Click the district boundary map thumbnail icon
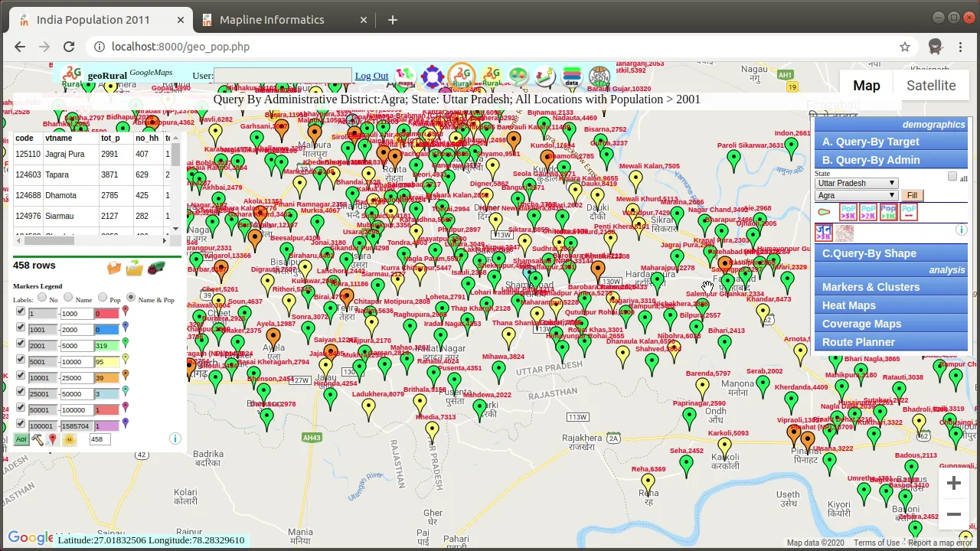 pos(844,233)
